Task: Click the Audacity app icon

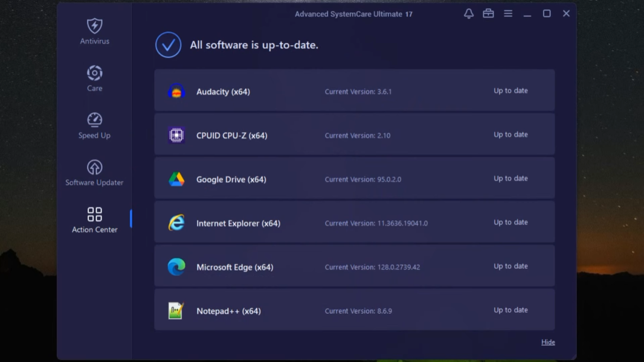Action: 176,91
